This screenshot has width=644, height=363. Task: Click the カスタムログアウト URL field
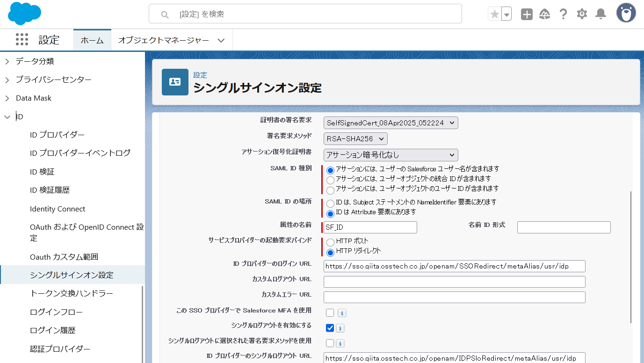click(x=455, y=282)
